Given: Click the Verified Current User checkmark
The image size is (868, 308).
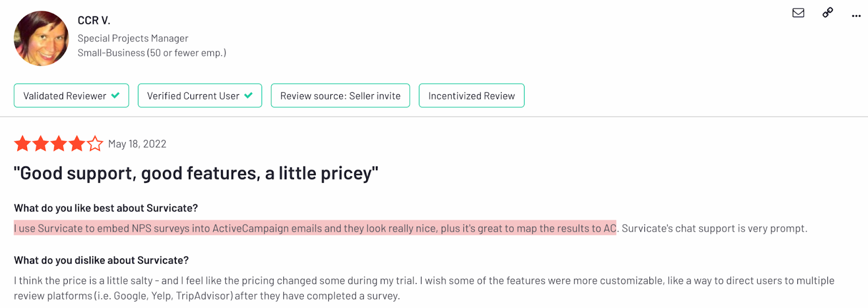Looking at the screenshot, I should 248,95.
